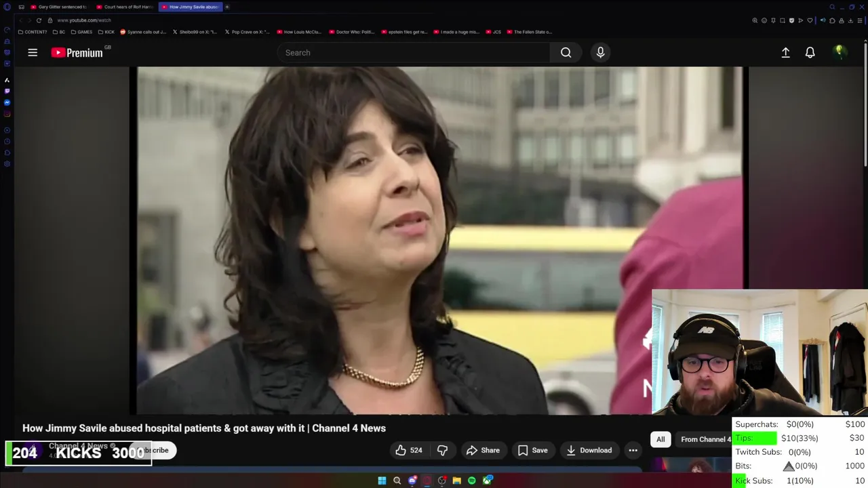Click the toolbar snapshot camera icon

coord(783,20)
